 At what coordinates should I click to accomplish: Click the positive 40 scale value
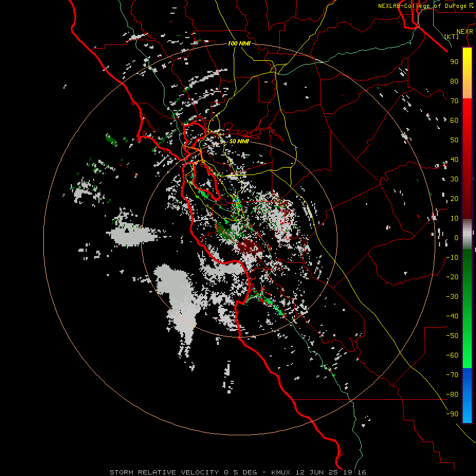pyautogui.click(x=454, y=159)
